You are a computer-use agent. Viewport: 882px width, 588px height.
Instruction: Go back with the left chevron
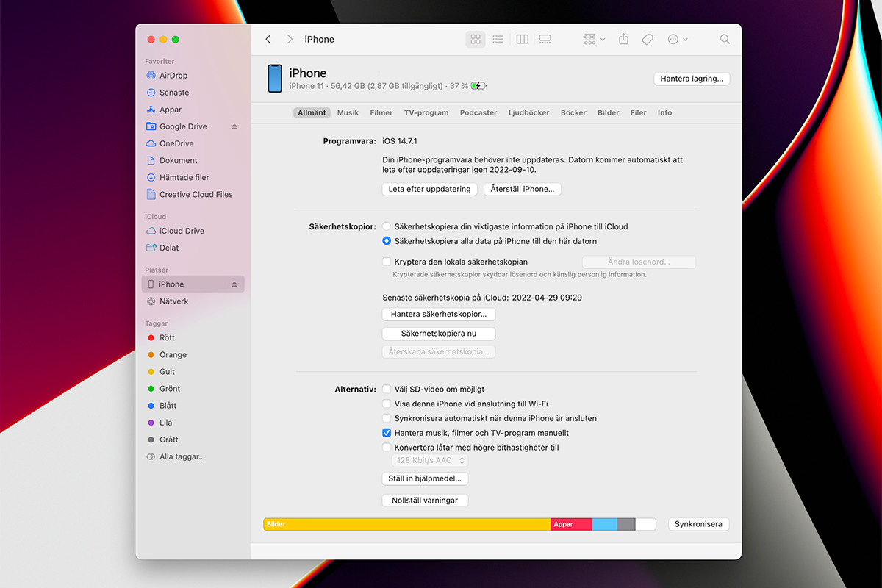[x=268, y=39]
